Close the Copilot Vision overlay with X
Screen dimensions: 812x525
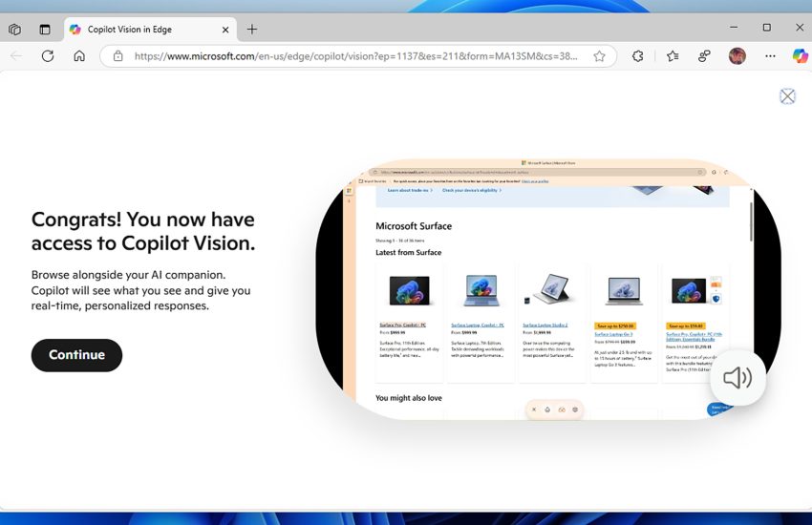[x=787, y=96]
